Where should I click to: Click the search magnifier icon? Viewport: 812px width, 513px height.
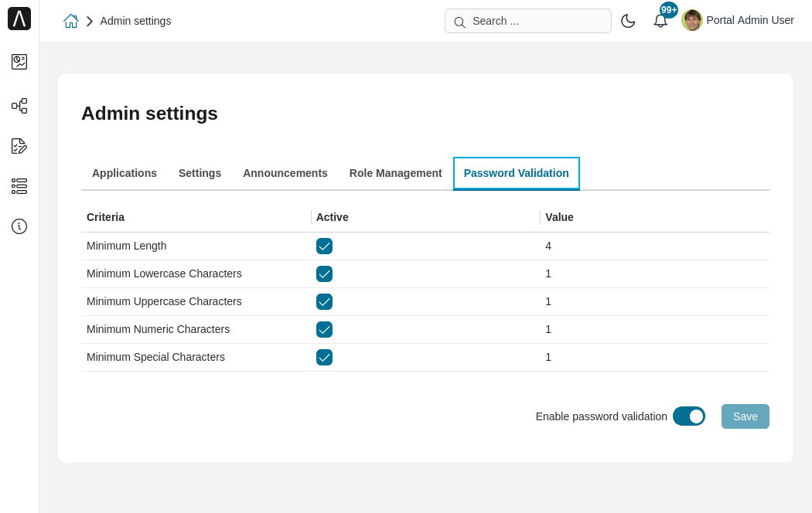click(x=459, y=22)
